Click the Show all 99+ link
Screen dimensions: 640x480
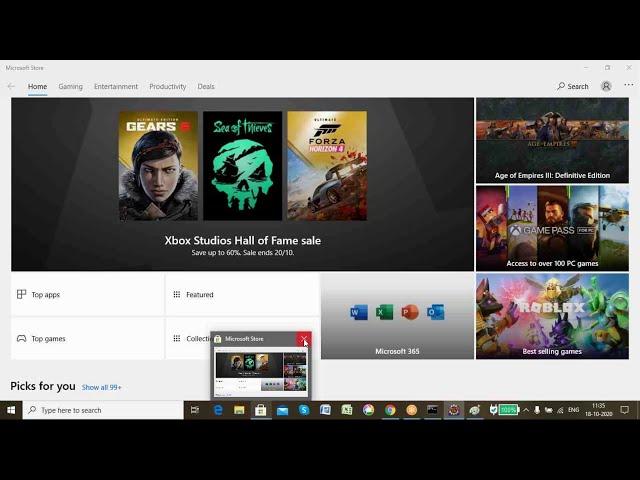(x=101, y=387)
